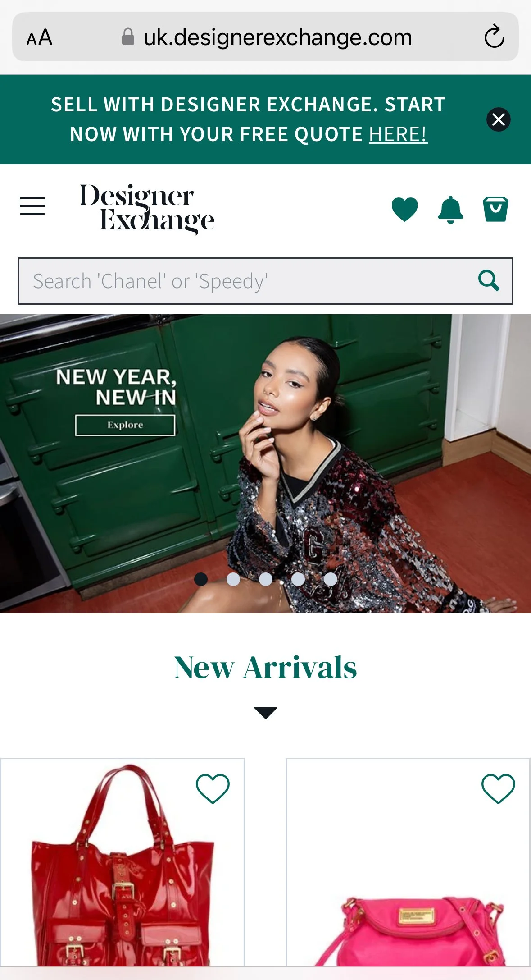Image resolution: width=531 pixels, height=980 pixels.
Task: Select the third carousel slide dot
Action: click(266, 579)
